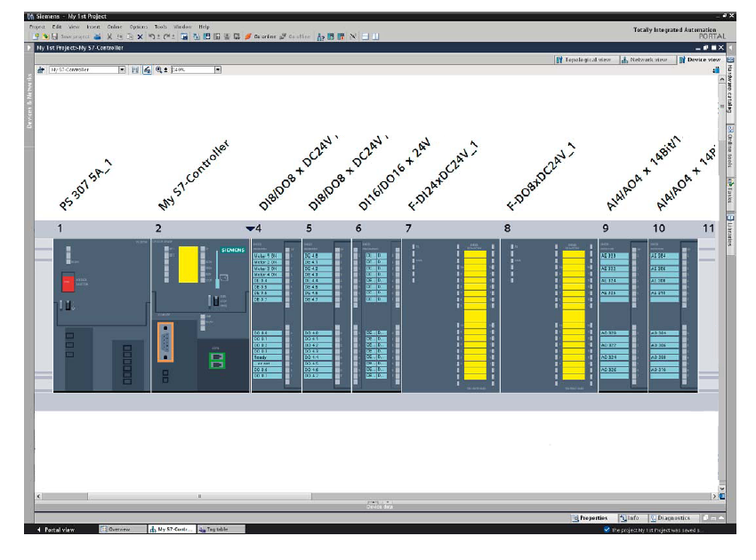The width and height of the screenshot is (756, 560).
Task: Open the Properties tab in inspector
Action: click(591, 517)
